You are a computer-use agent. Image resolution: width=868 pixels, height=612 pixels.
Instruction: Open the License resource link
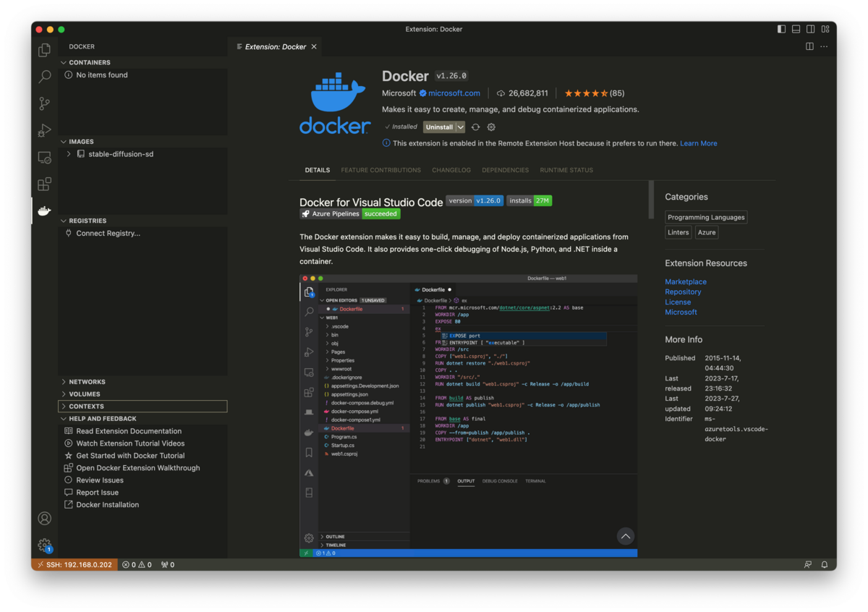[678, 302]
